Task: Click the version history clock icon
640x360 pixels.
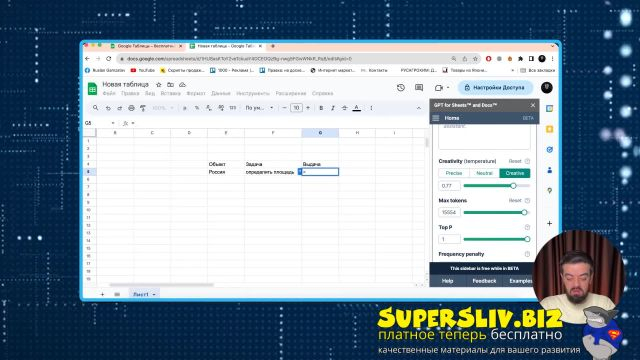Action: (x=400, y=88)
